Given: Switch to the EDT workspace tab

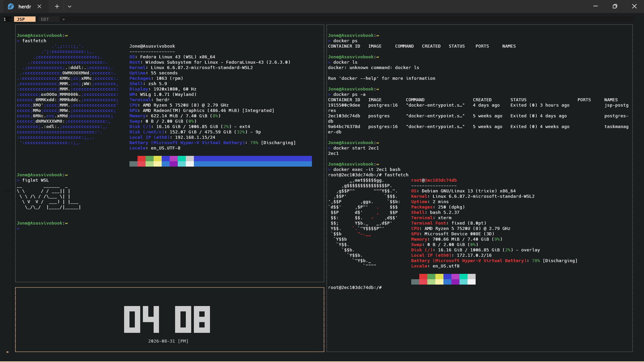Looking at the screenshot, I should pos(49,19).
